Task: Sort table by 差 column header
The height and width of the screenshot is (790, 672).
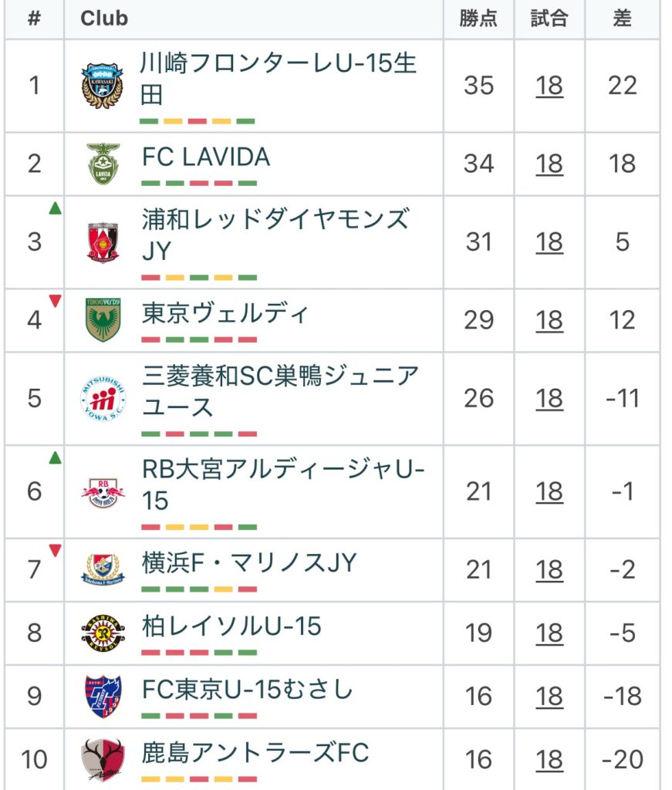Action: click(622, 19)
